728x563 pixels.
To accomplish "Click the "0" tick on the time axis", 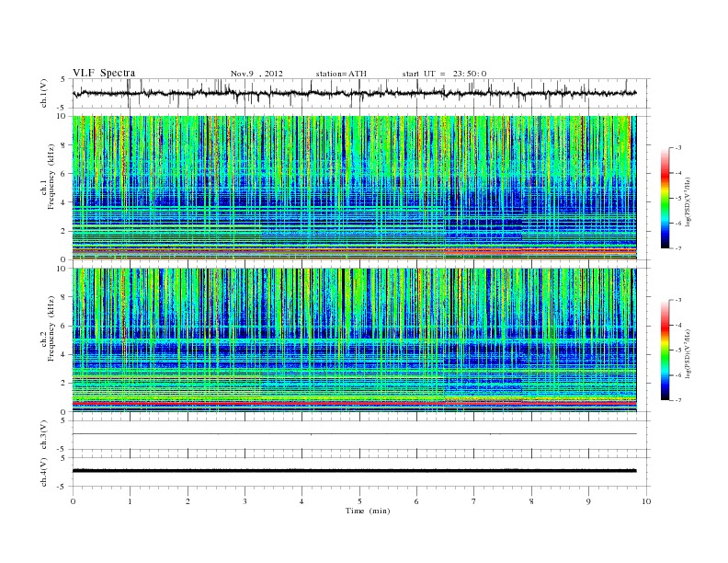I will coord(73,501).
